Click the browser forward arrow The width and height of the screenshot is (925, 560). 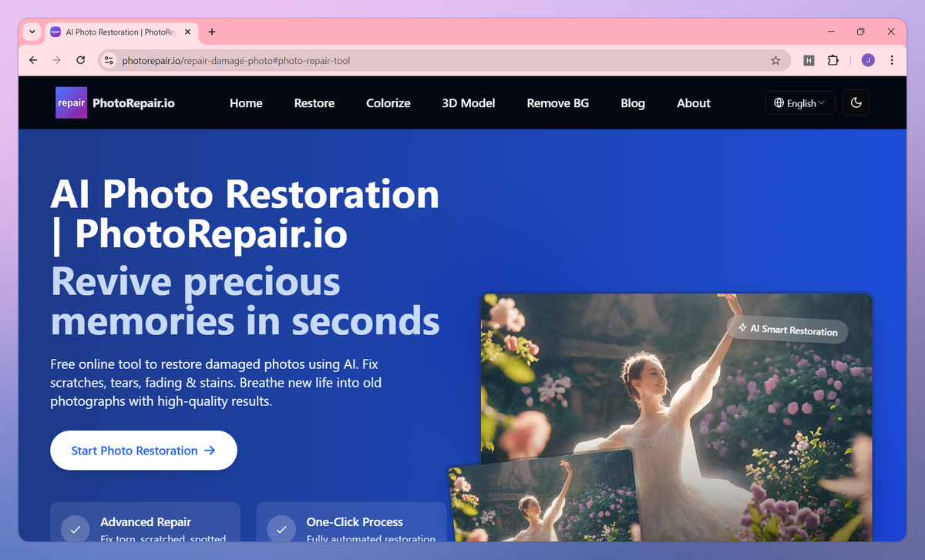56,60
